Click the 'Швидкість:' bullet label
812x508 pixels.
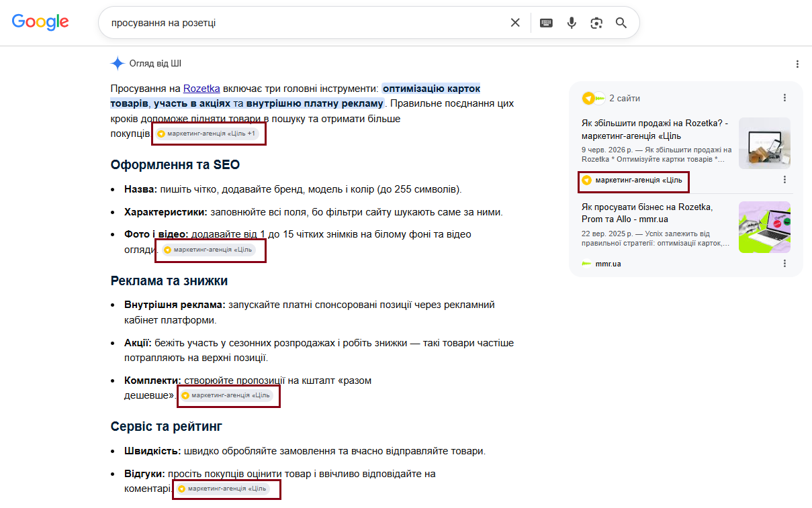(x=153, y=451)
